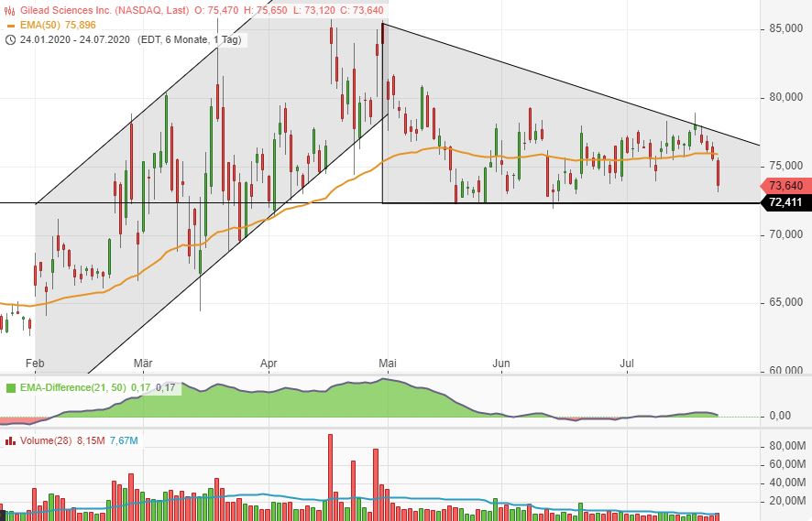Click the date range 24.01.2020 - 24.07.2020
The image size is (812, 521).
click(74, 40)
